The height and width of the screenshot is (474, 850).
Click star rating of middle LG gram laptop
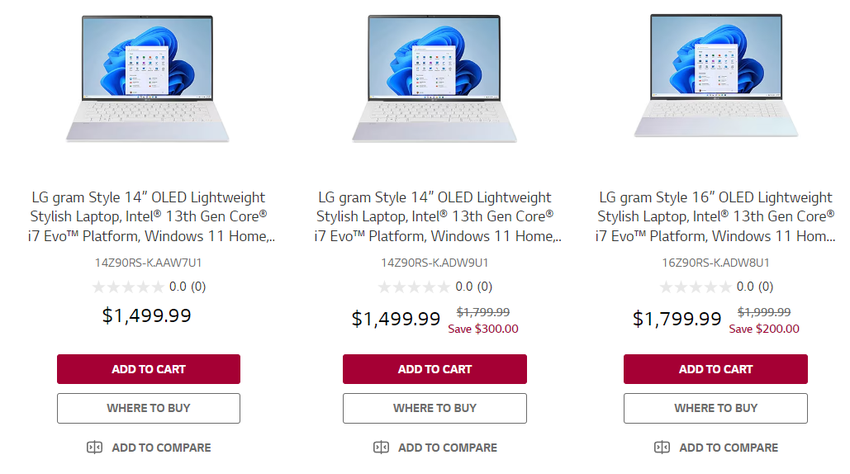coord(414,286)
